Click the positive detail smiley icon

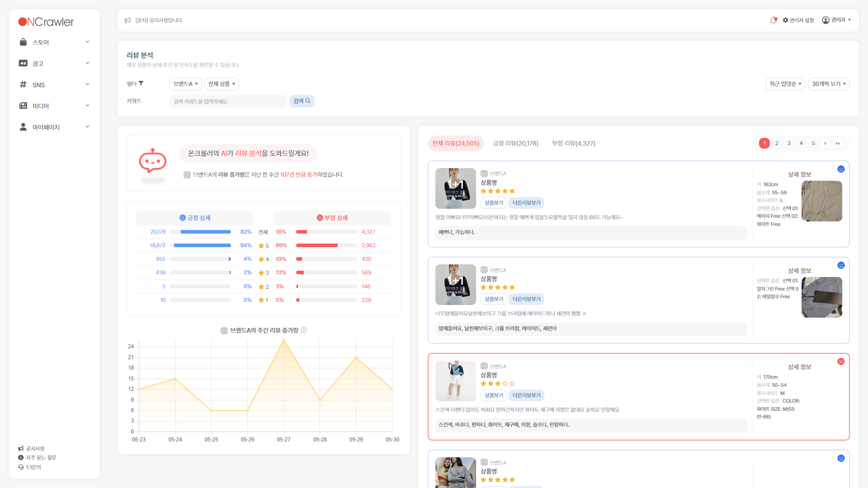coord(183,218)
